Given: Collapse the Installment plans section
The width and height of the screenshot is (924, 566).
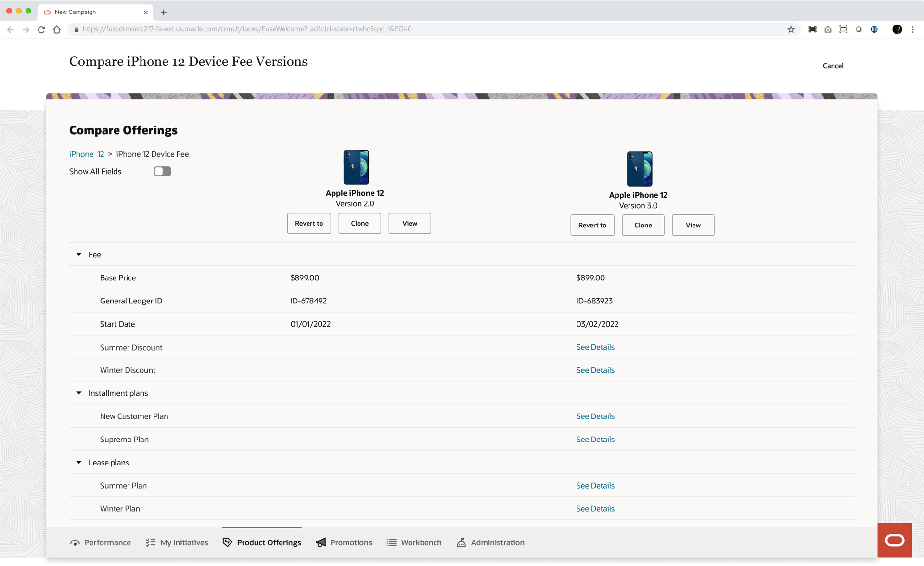Looking at the screenshot, I should tap(79, 393).
